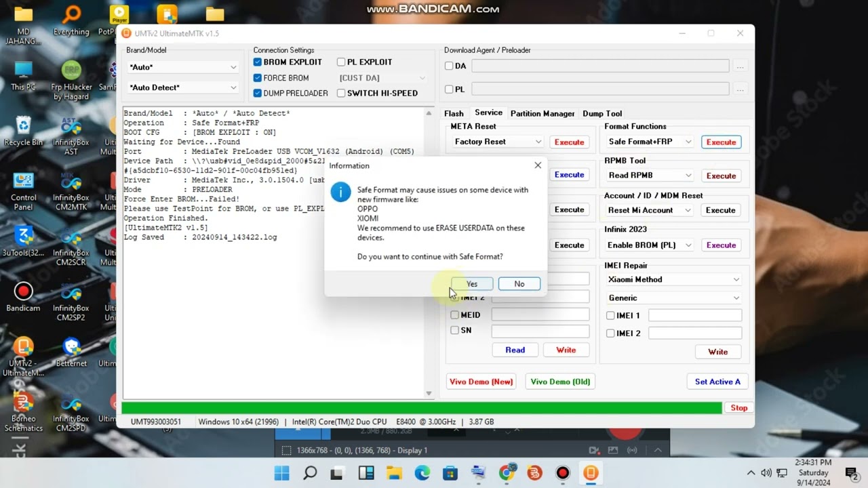Click Vivo Demo (Old) button

pos(560,382)
